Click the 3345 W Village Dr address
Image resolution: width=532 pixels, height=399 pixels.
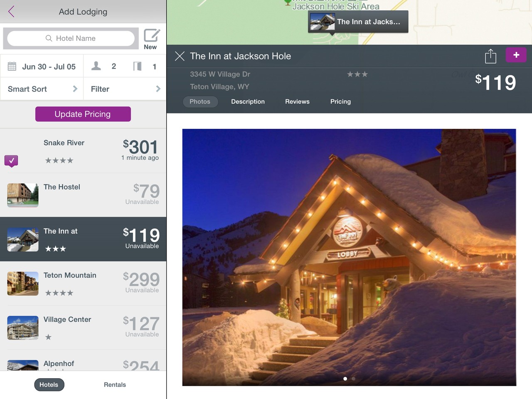click(220, 74)
